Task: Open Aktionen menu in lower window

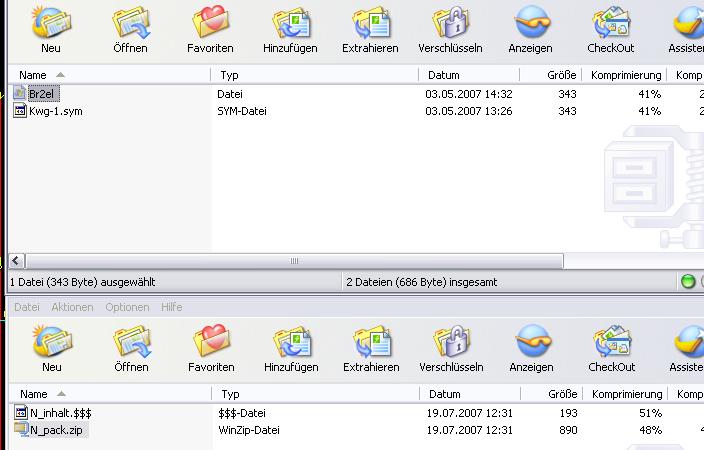Action: 72,307
